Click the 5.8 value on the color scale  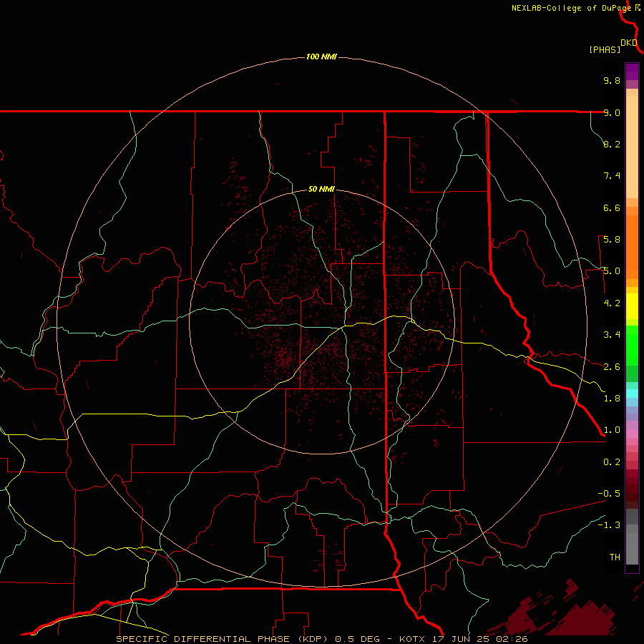612,240
